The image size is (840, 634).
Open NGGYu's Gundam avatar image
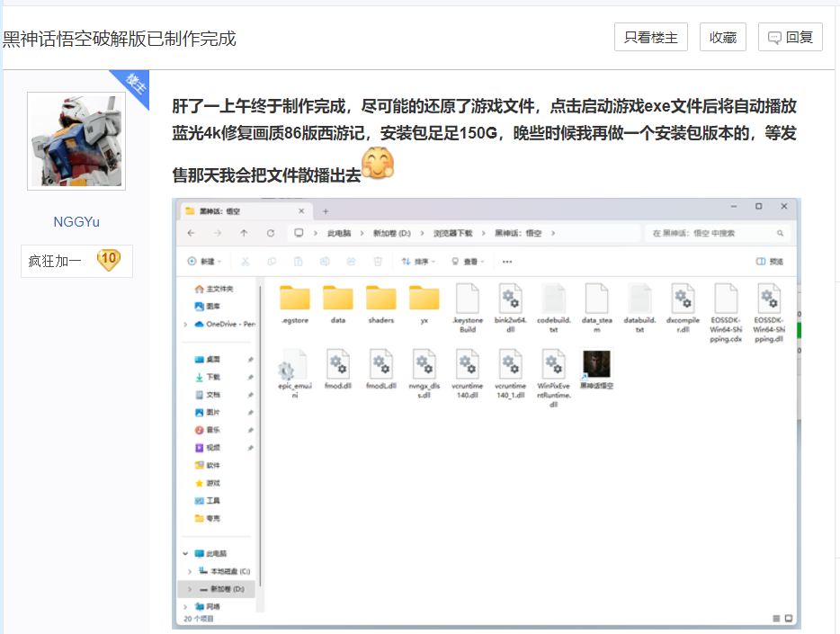click(x=76, y=141)
